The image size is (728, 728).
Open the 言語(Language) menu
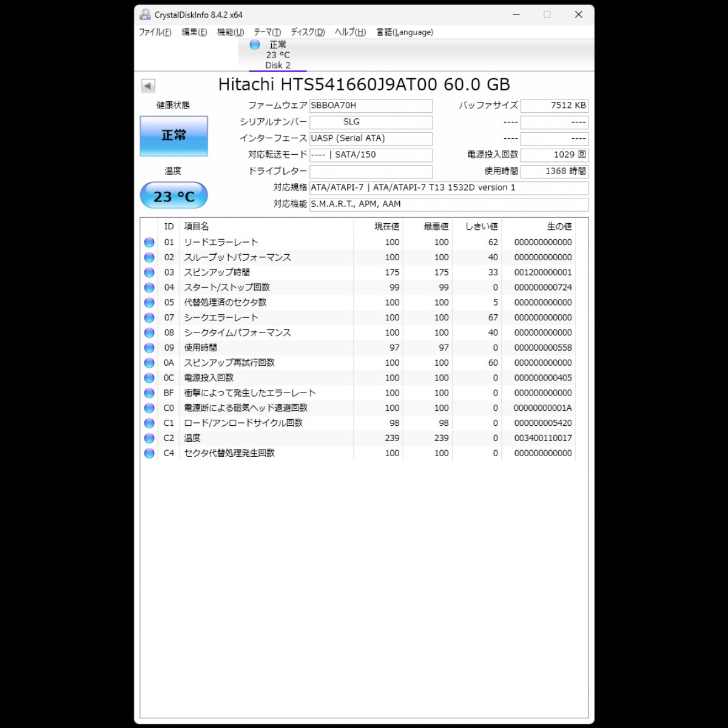coord(405,32)
